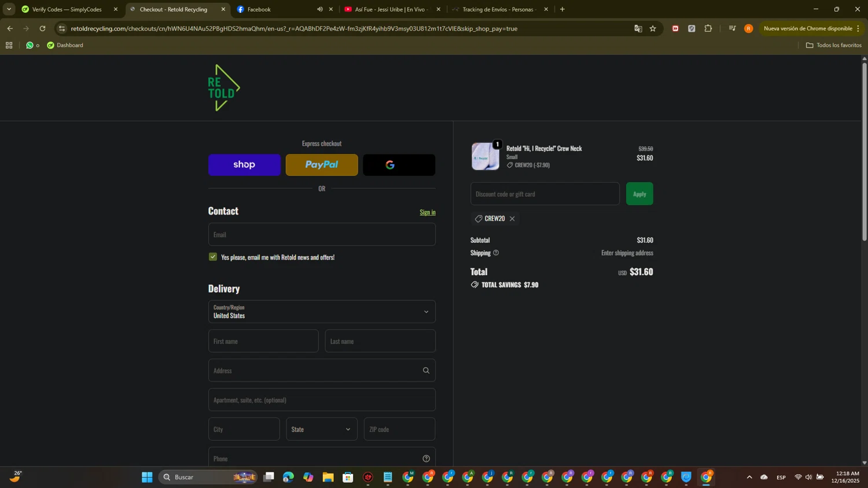Open the Extensions puzzle icon
Image resolution: width=868 pixels, height=488 pixels.
[708, 28]
